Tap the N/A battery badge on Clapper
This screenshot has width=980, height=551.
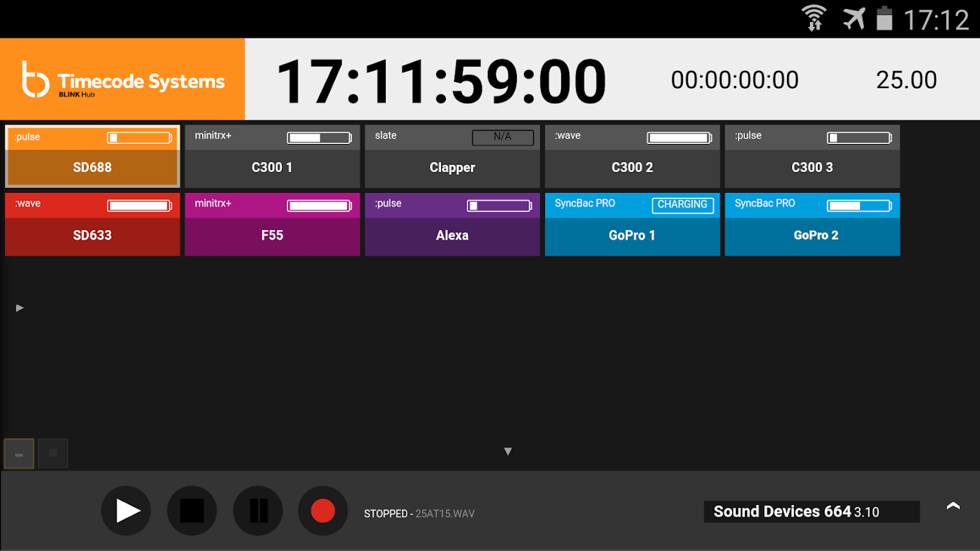pyautogui.click(x=503, y=137)
